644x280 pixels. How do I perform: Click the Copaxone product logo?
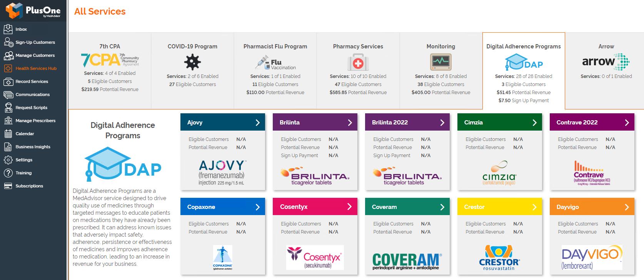[x=222, y=258]
